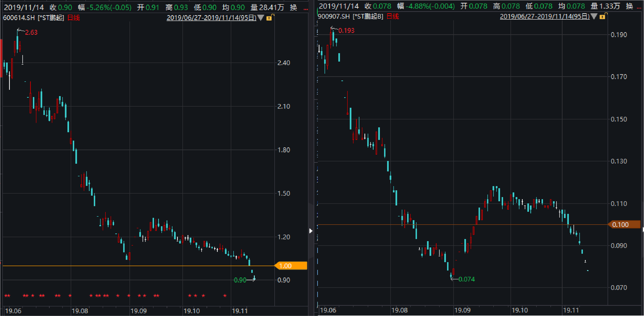Screen dimensions: 644x316
Task: Click the rightmost red star marker on left chart
Action: [225, 296]
